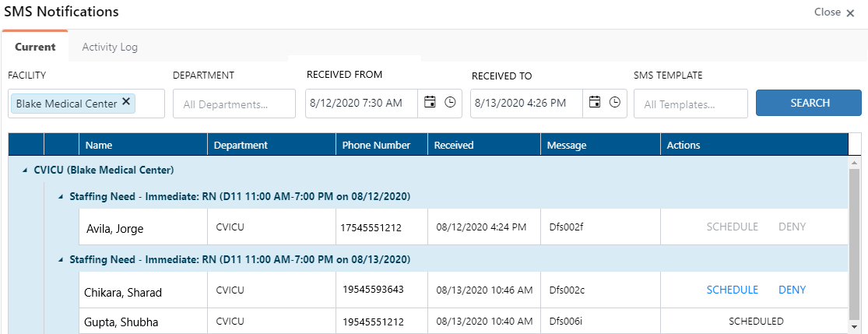Click the Search button

[x=810, y=103]
